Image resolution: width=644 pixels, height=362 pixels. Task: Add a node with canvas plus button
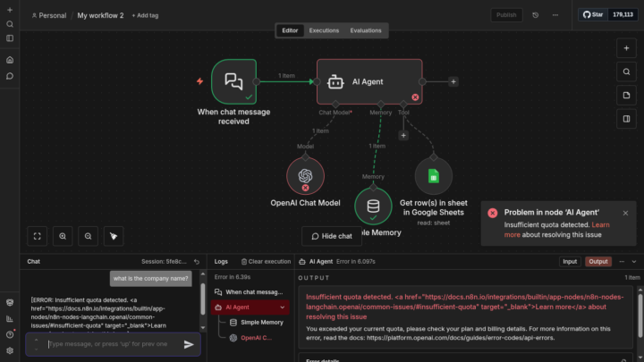click(626, 48)
